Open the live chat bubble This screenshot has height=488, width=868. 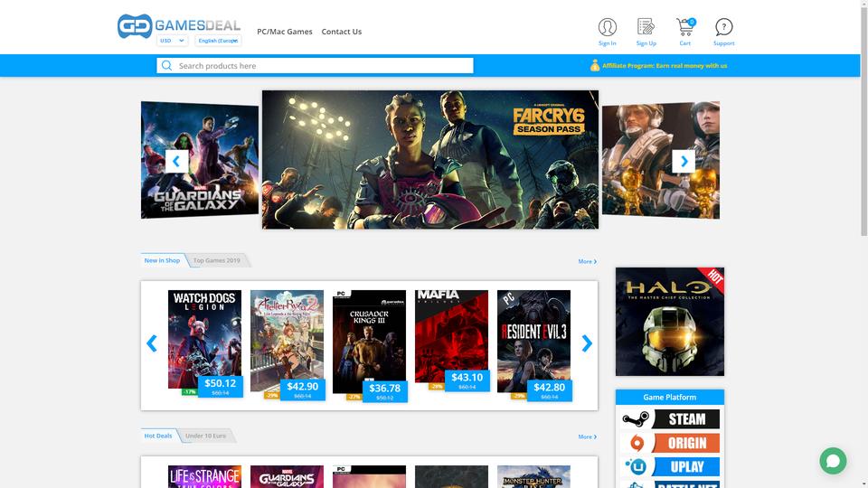[x=833, y=461]
